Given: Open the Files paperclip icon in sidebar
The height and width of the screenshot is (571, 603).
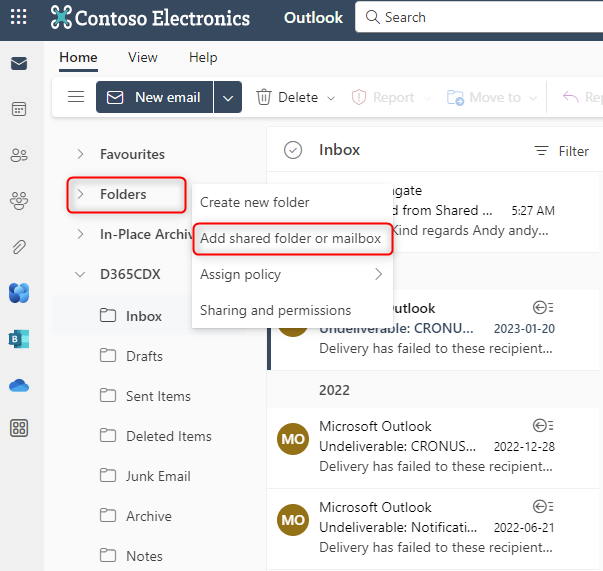Looking at the screenshot, I should (19, 247).
